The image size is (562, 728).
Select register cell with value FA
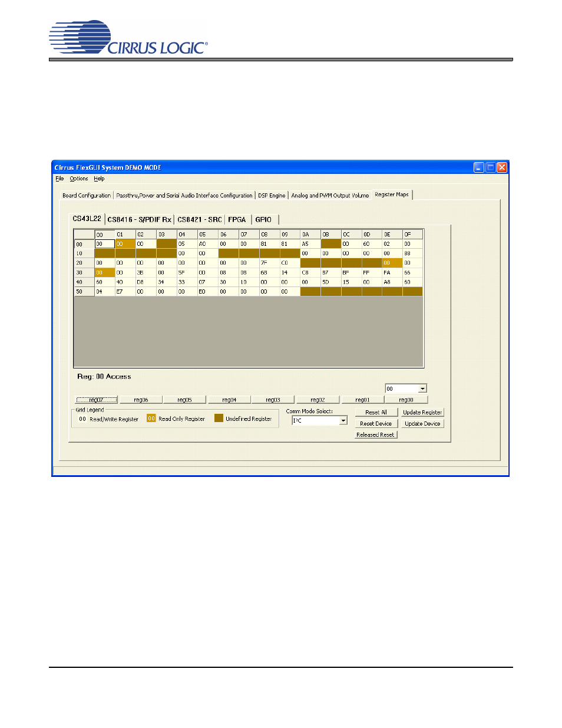[392, 272]
